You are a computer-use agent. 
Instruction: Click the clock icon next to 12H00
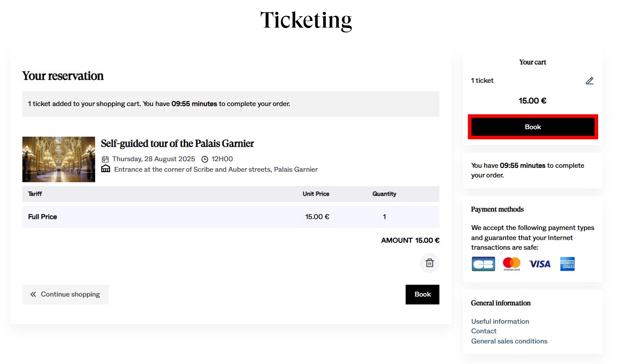(x=205, y=159)
